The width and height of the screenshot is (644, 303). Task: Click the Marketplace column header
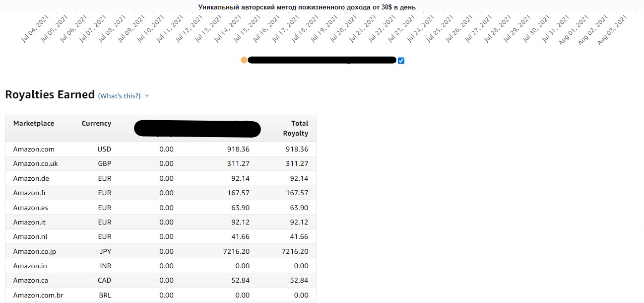click(34, 123)
